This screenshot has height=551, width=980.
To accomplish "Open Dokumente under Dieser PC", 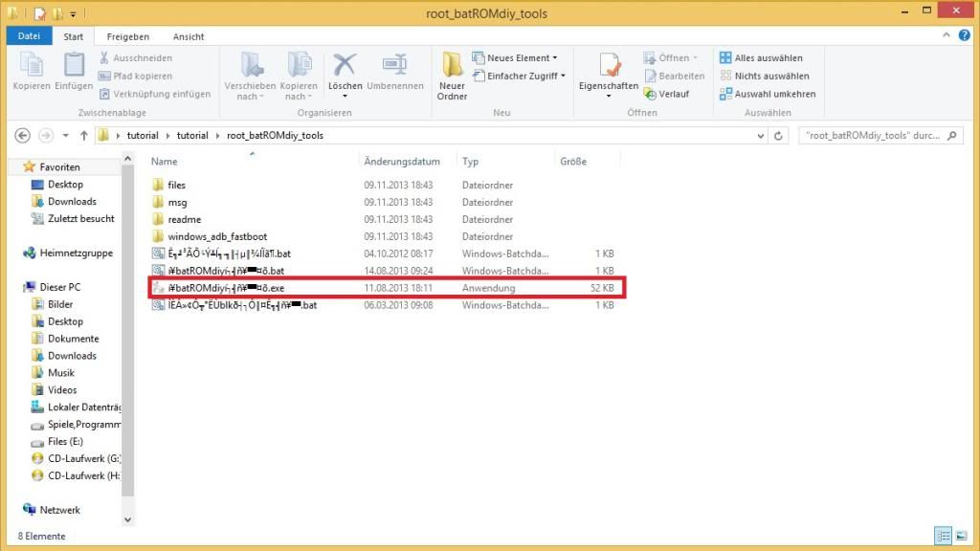I will pyautogui.click(x=73, y=339).
